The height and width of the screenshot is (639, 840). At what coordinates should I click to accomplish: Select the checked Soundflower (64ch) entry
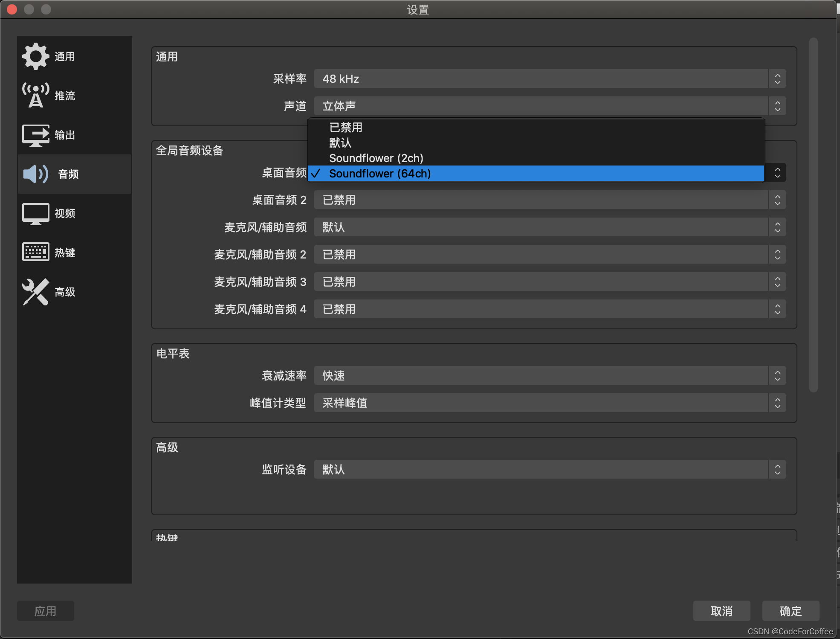[x=379, y=174]
